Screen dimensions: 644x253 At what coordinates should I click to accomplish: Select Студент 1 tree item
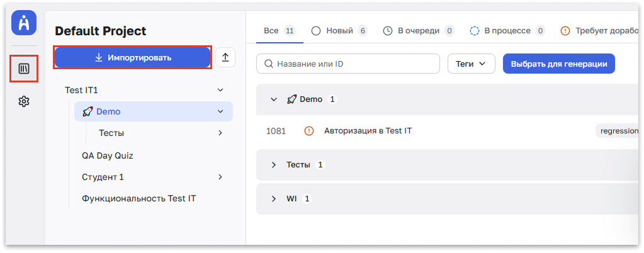coord(103,177)
